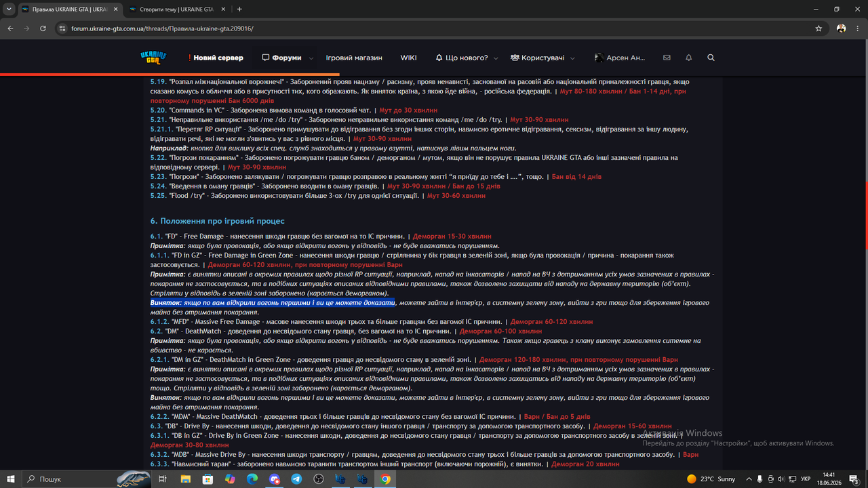
Task: Open a new browser tab
Action: (239, 9)
